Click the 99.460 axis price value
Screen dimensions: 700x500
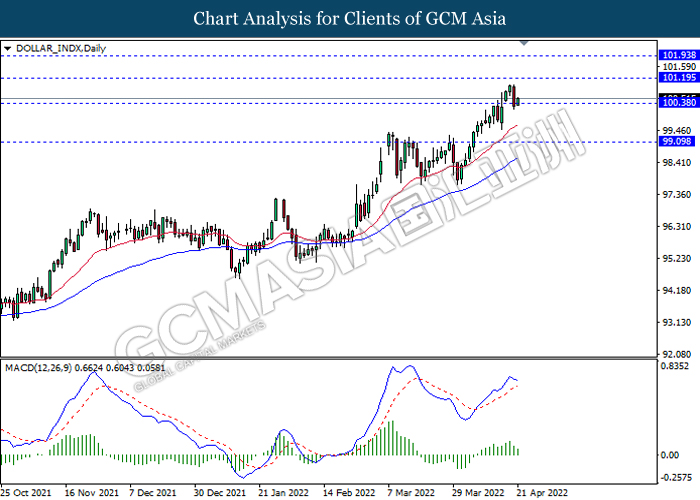(676, 130)
